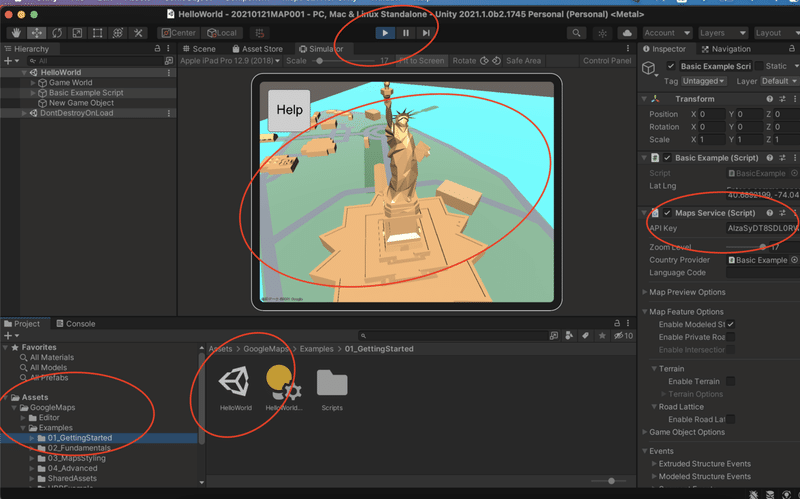Add a new object in Hierarchy
This screenshot has height=499, width=800.
(x=11, y=61)
